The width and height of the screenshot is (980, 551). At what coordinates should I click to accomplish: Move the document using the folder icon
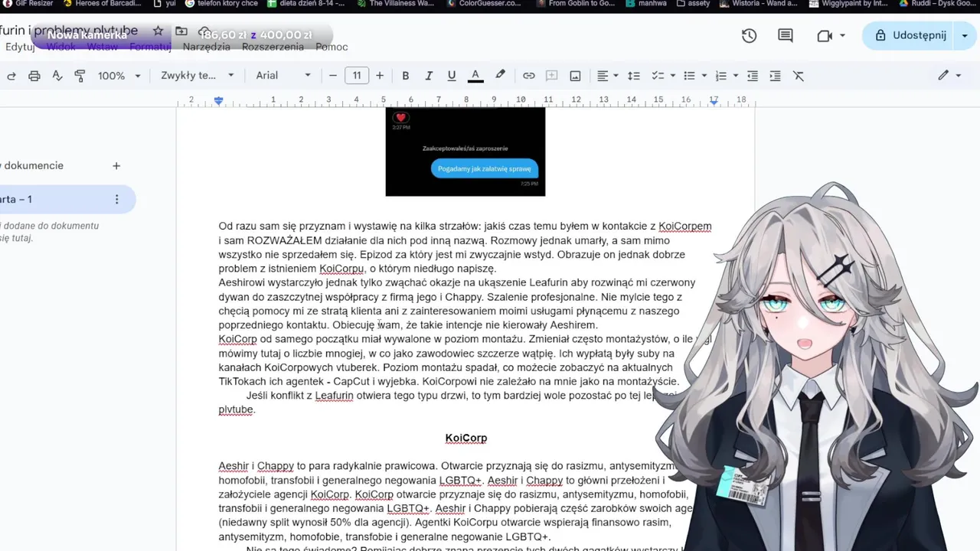click(181, 31)
